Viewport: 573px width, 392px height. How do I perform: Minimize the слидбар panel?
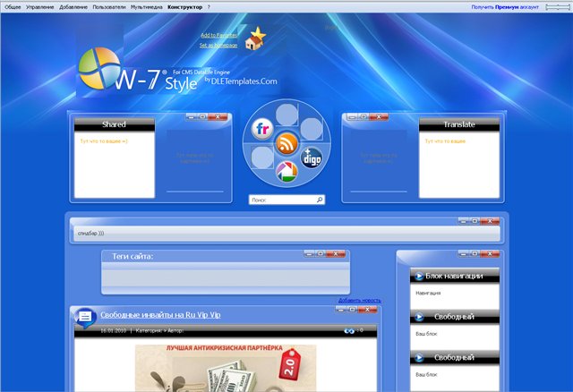(464, 221)
